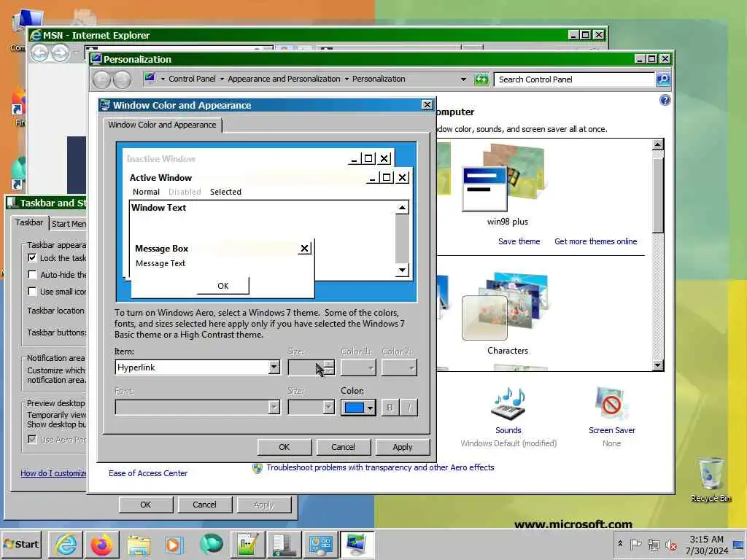
Task: Click Apply in Window Color and Appearance
Action: coord(403,447)
